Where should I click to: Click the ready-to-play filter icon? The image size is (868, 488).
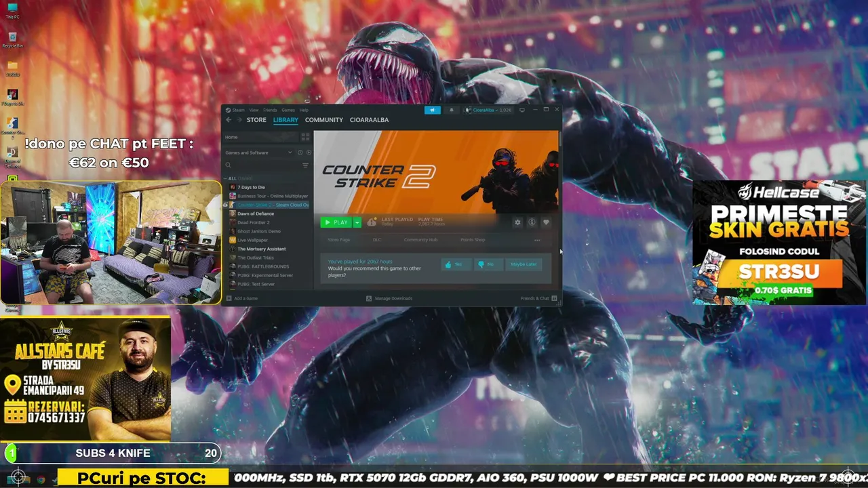[x=309, y=152]
